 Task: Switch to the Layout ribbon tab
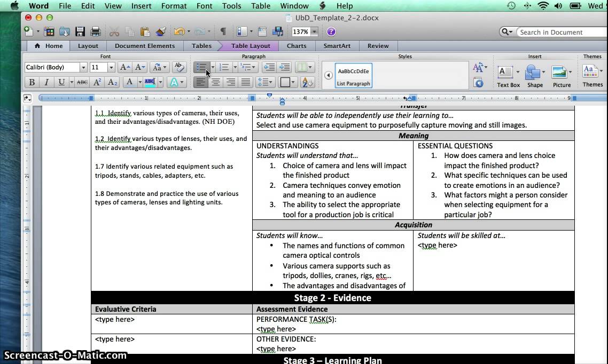(88, 46)
